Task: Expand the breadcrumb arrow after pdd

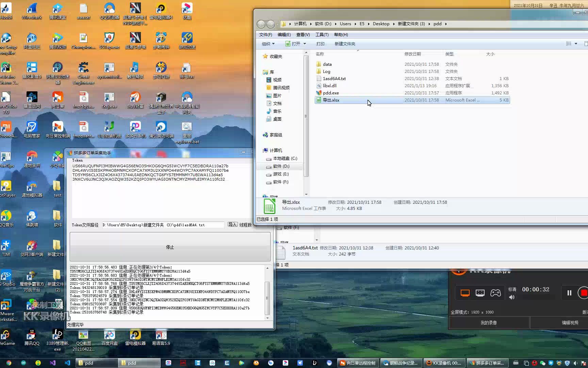Action: 446,24
